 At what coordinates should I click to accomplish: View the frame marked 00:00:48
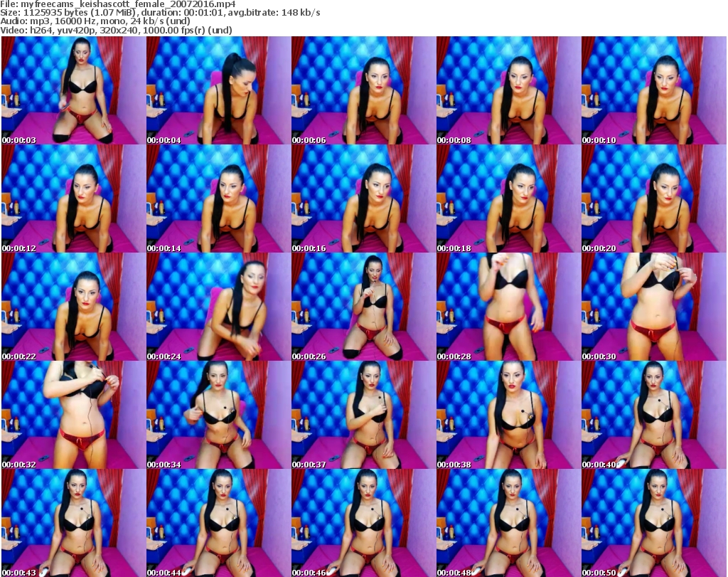click(508, 523)
